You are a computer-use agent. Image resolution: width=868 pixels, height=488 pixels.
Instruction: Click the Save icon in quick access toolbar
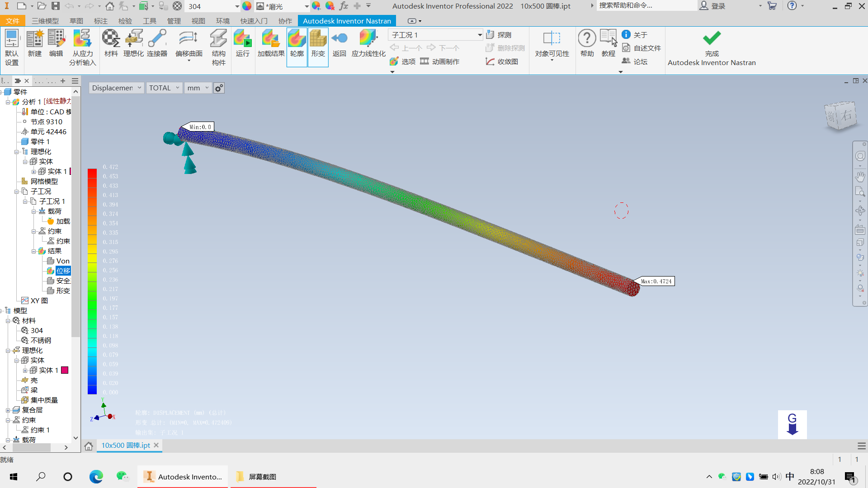click(x=55, y=6)
